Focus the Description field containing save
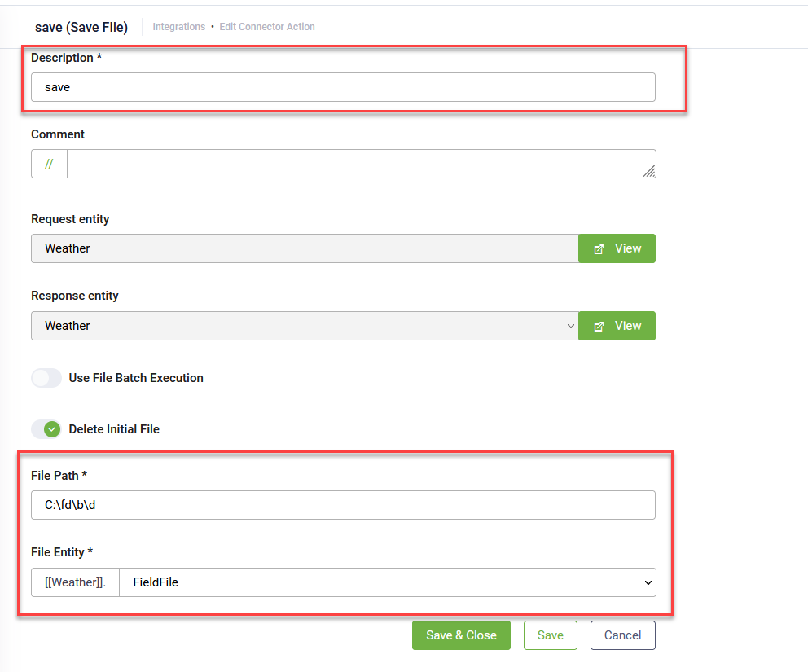The width and height of the screenshot is (808, 672). (x=343, y=87)
